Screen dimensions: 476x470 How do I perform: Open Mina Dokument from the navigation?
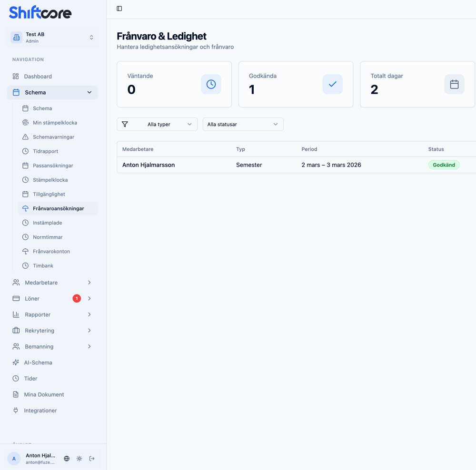click(52, 394)
